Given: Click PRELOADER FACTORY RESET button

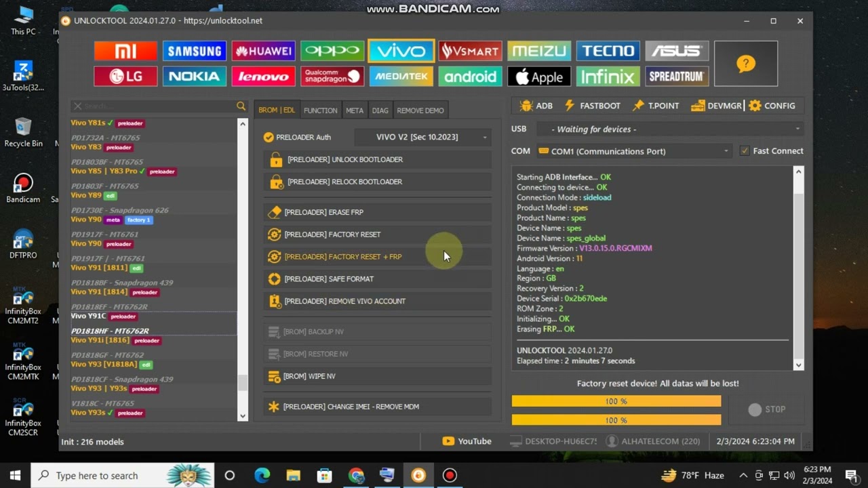Looking at the screenshot, I should (377, 235).
